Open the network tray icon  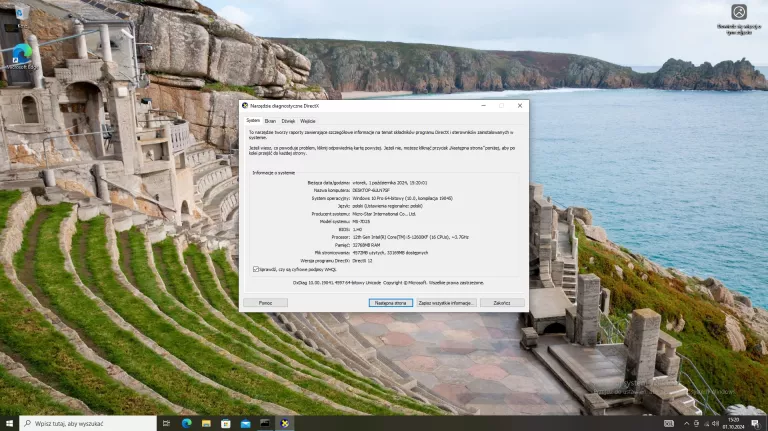click(706, 424)
